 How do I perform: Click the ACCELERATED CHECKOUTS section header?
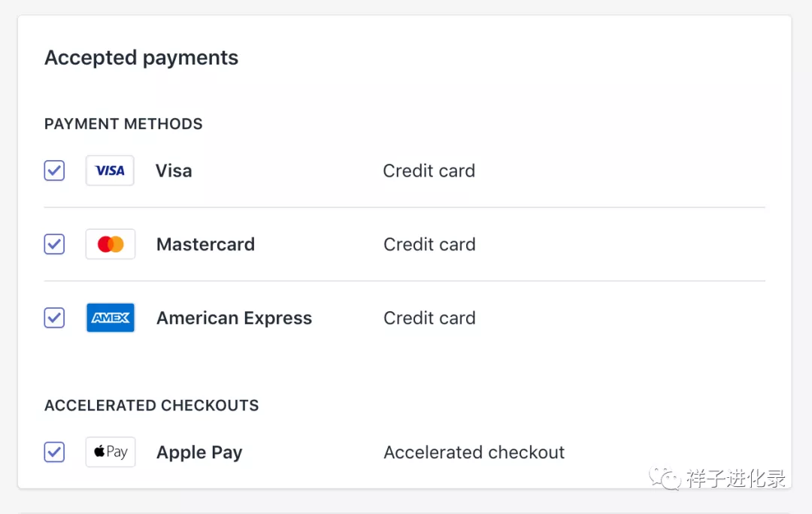pyautogui.click(x=151, y=406)
